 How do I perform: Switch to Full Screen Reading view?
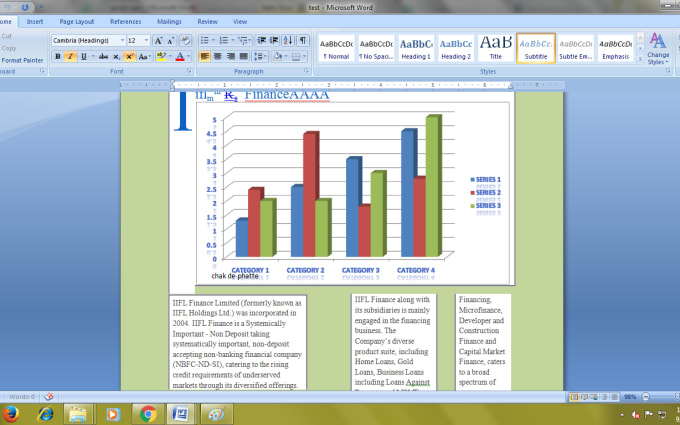coord(584,397)
